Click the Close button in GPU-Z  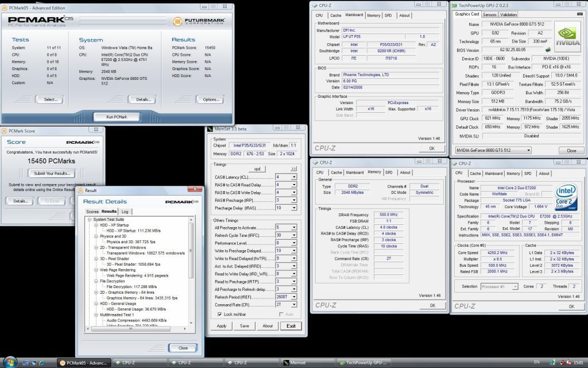[x=571, y=151]
